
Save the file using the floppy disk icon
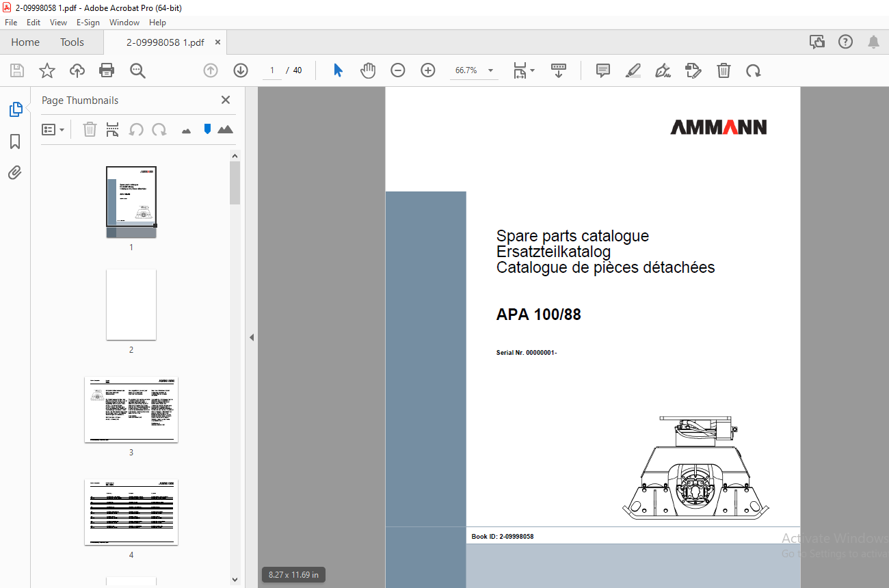pyautogui.click(x=17, y=70)
